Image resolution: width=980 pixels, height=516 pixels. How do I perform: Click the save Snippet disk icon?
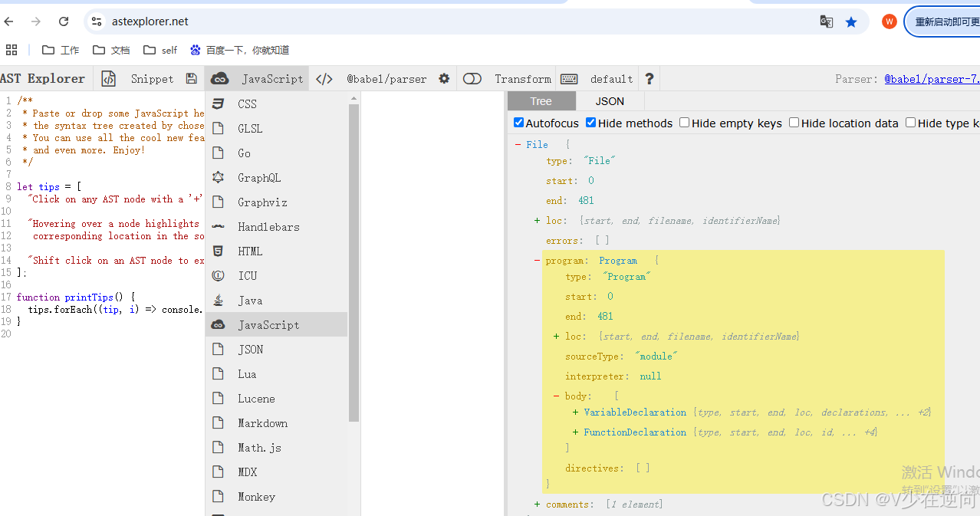coord(191,78)
